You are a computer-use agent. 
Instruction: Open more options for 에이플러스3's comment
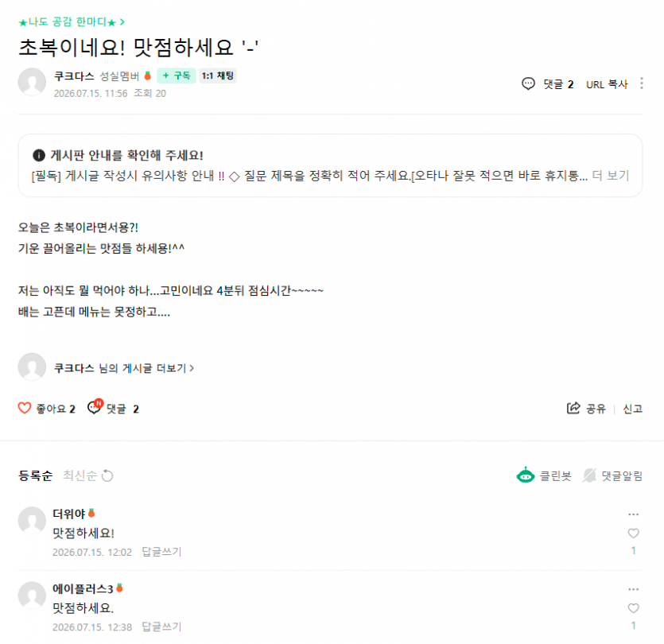point(633,589)
